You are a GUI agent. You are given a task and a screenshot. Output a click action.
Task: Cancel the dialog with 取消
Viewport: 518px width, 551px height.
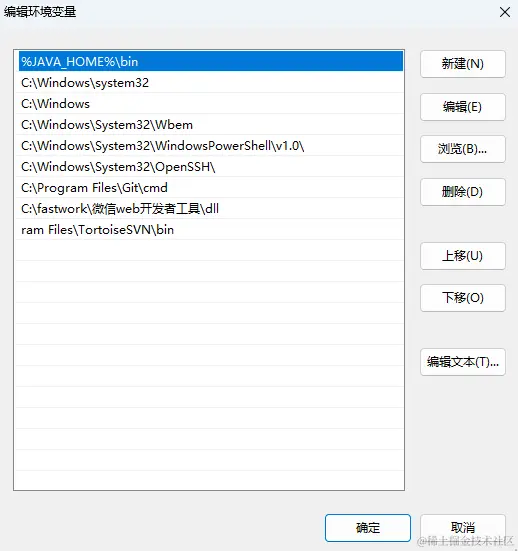click(x=463, y=528)
